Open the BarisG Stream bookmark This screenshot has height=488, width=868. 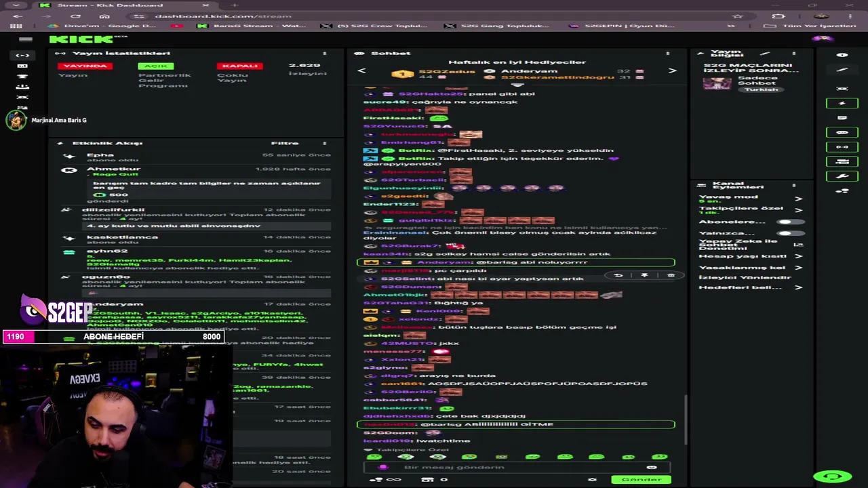(x=252, y=26)
